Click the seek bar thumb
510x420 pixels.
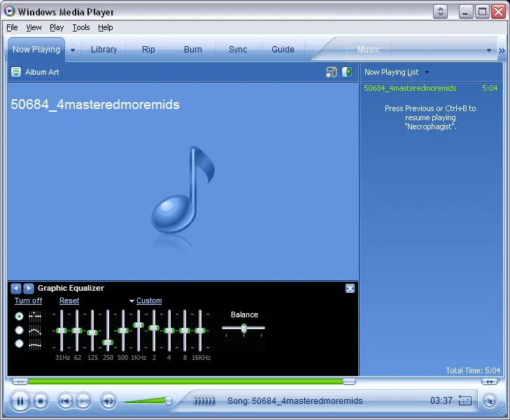[349, 382]
